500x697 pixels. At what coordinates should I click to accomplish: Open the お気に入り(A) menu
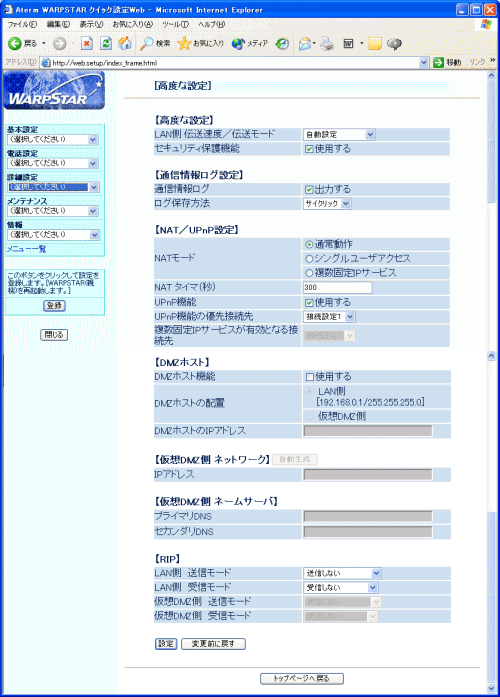point(132,24)
